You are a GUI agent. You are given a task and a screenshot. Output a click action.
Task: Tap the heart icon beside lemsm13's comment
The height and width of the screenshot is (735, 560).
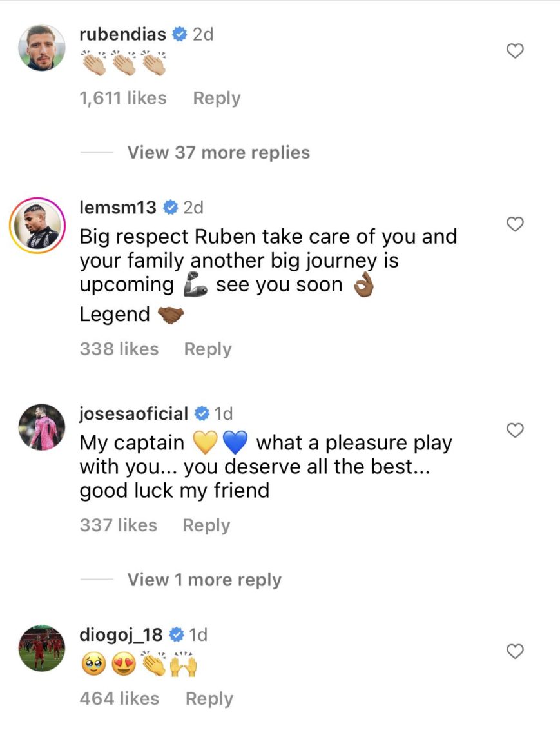(x=515, y=224)
